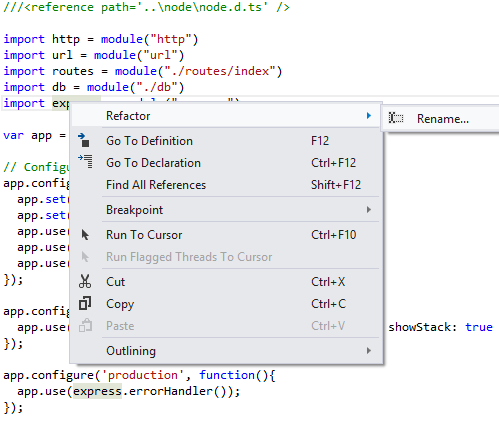Choose Copy from the context menu
This screenshot has height=432, width=499.
pyautogui.click(x=226, y=304)
